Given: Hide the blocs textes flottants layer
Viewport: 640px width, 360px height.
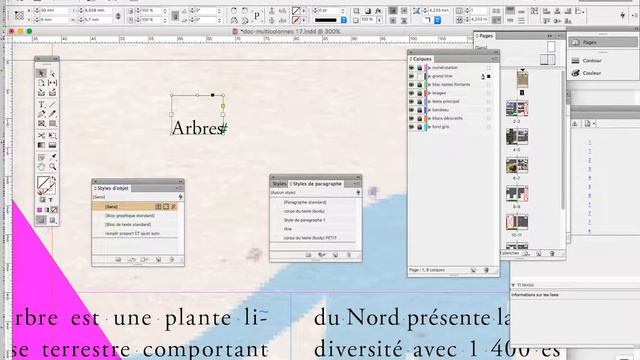Looking at the screenshot, I should (412, 84).
